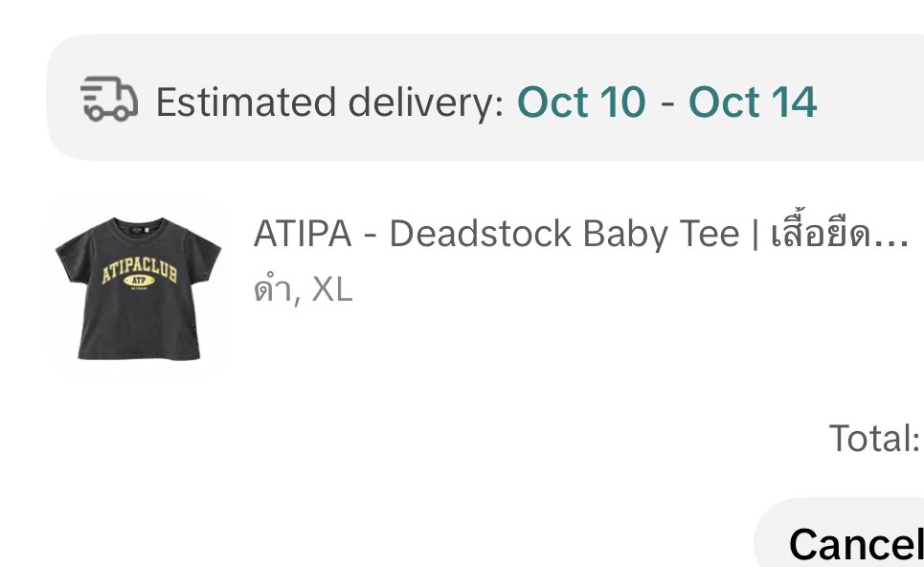Click the neck label on shirt collar
The height and width of the screenshot is (567, 924).
coord(140,229)
